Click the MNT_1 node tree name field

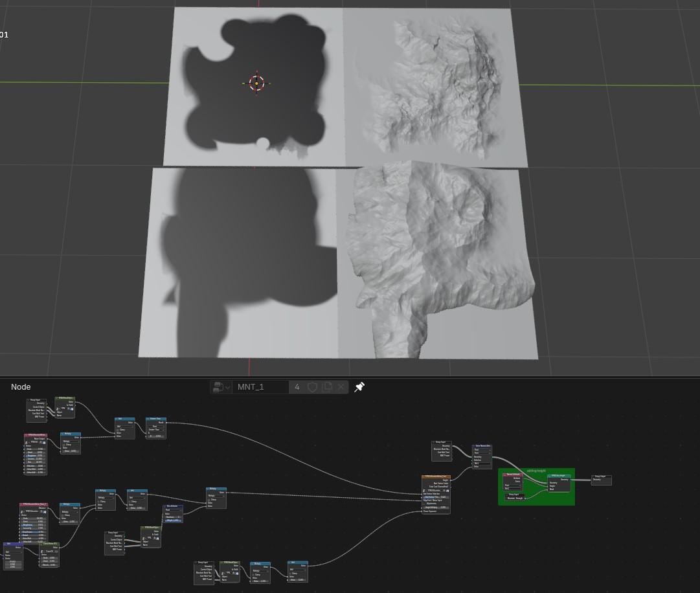[259, 387]
